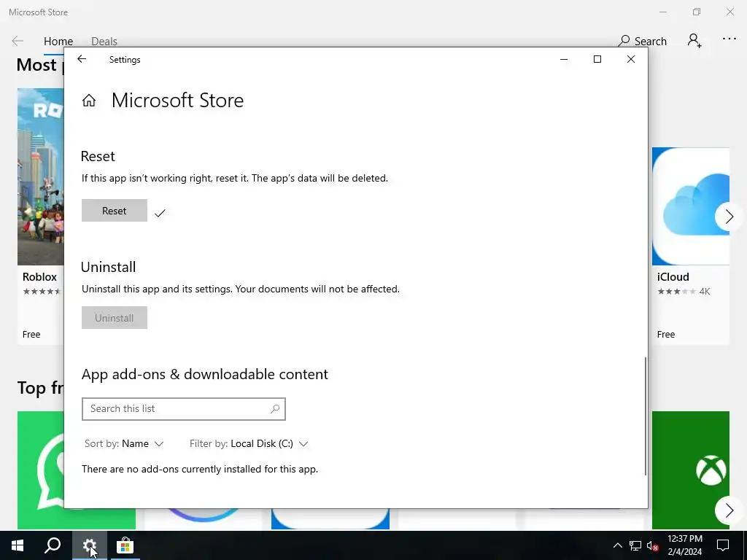
Task: Open the Sort by Name dropdown
Action: click(x=124, y=444)
